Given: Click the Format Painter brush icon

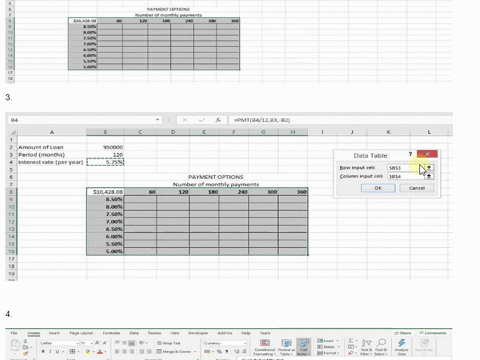Looking at the screenshot, I should [x=25, y=353].
